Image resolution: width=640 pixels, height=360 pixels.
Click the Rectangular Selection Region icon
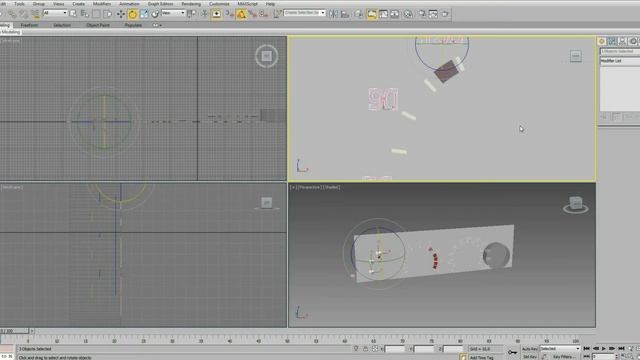96,14
